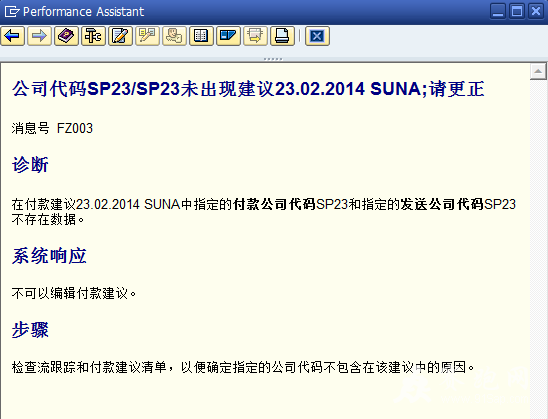Click the dotted splitter handle below toolbar

[x=273, y=59]
